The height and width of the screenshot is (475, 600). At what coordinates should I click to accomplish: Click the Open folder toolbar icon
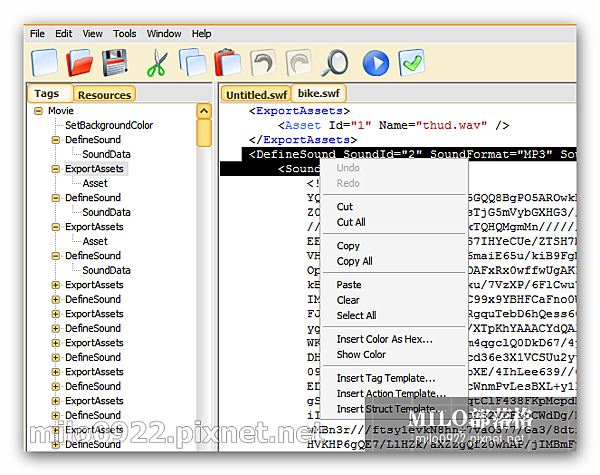point(80,62)
